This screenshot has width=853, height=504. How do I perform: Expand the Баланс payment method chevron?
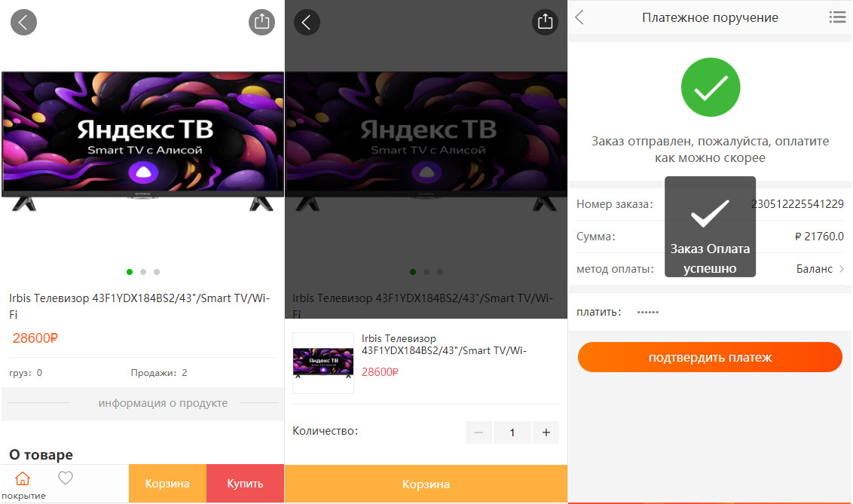842,269
